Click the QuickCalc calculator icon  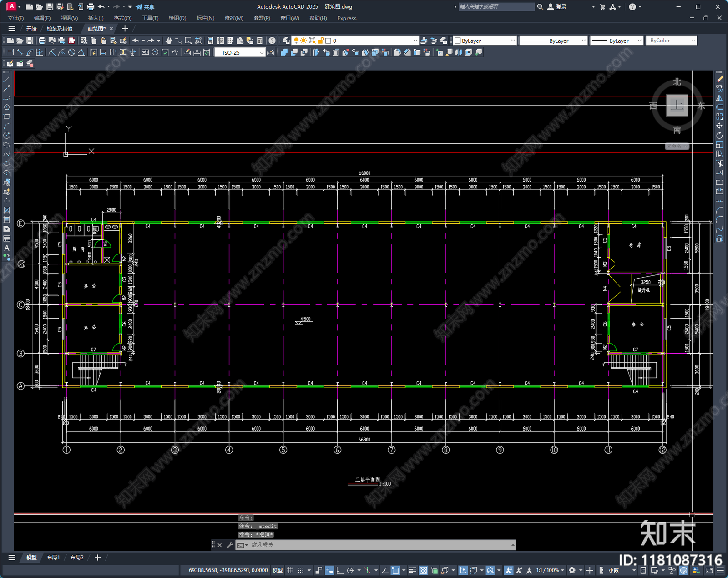click(x=260, y=41)
